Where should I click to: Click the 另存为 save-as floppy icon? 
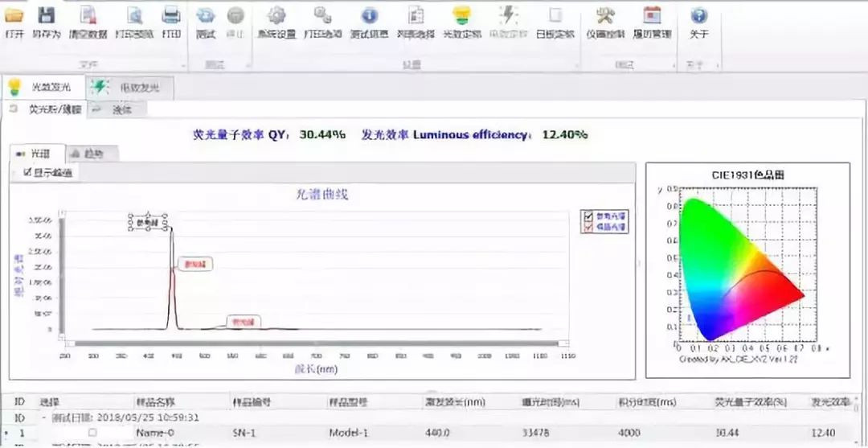coord(47,15)
